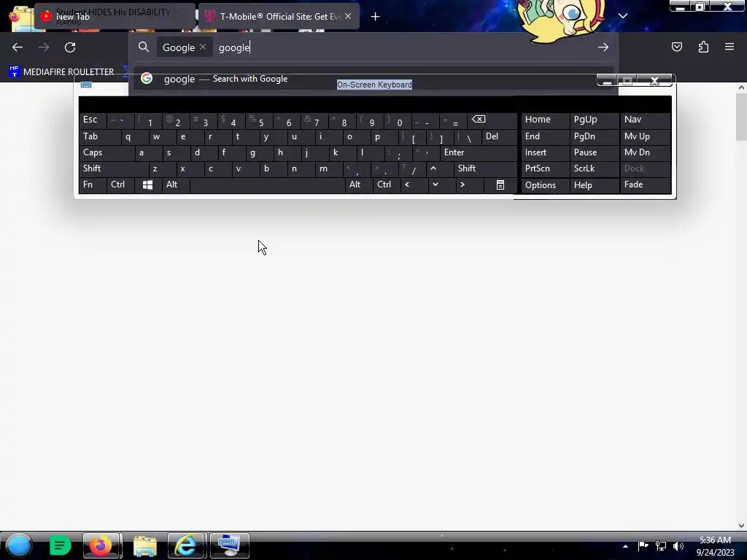Screen dimensions: 747x560
Task: Toggle the right Alt key
Action: [358, 184]
